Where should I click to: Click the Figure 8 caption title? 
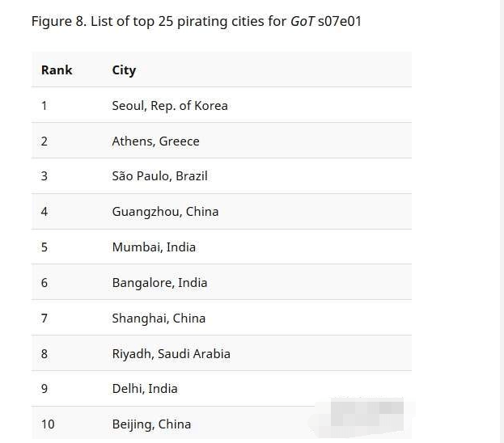pos(197,22)
